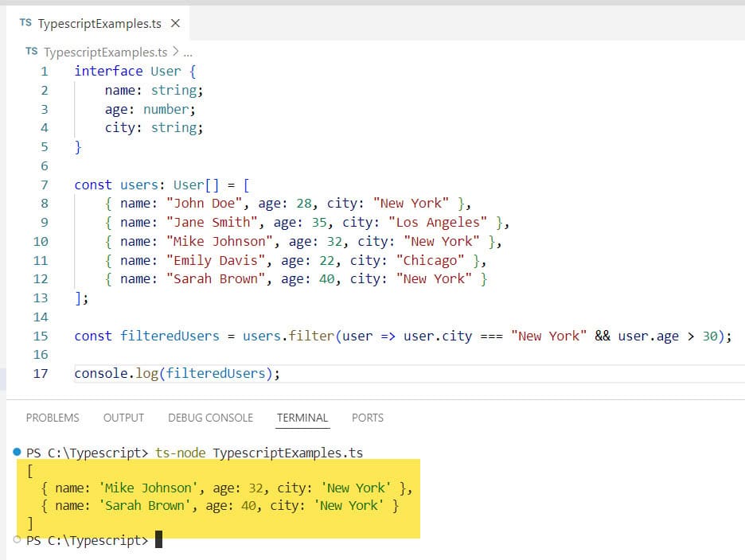Click 'User' type name on line 1
This screenshot has width=745, height=560.
tap(166, 72)
